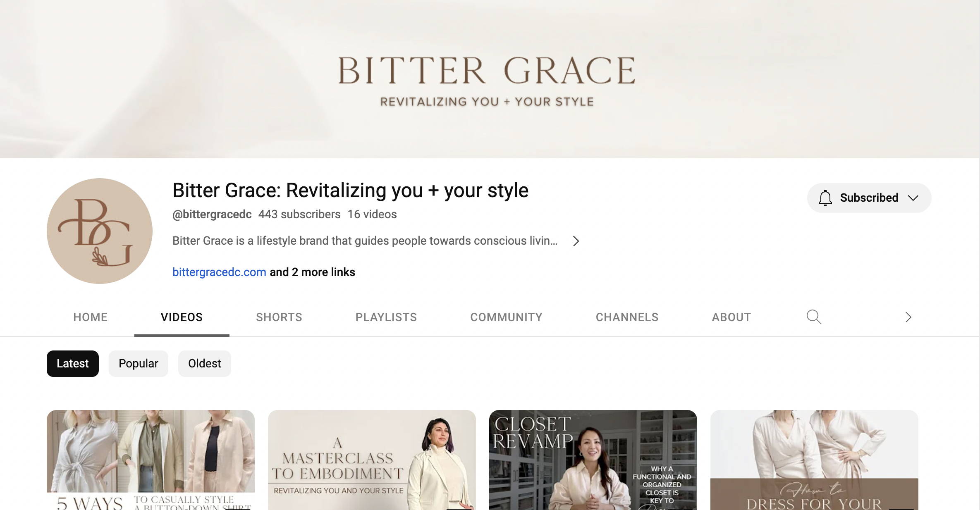Open the Closet Revamp video thumbnail
Viewport: 980px width, 510px height.
tap(593, 460)
